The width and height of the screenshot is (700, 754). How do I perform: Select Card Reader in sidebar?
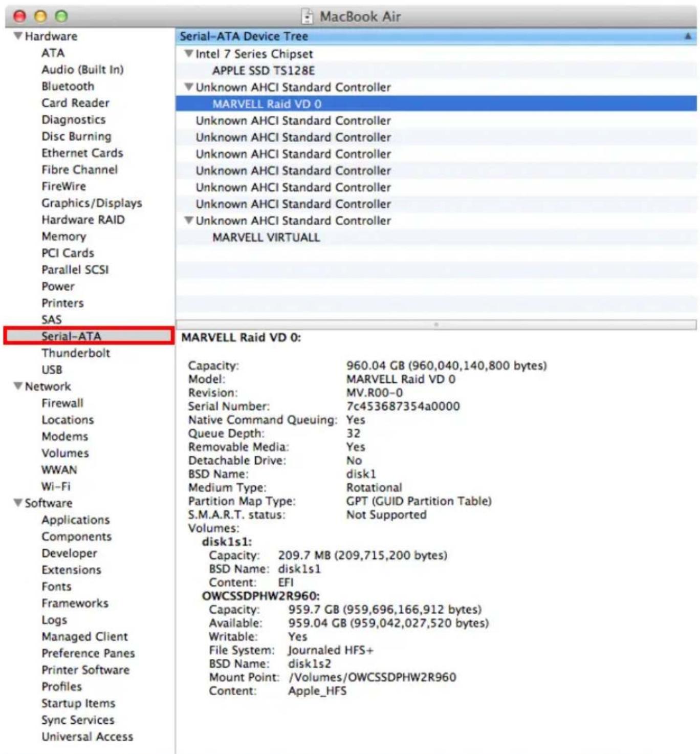(76, 103)
